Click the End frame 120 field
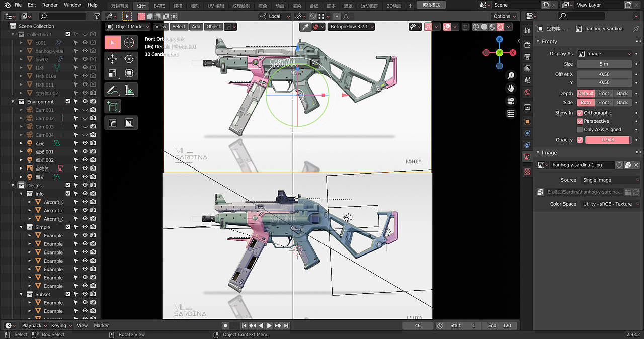The width and height of the screenshot is (644, 339). 500,325
